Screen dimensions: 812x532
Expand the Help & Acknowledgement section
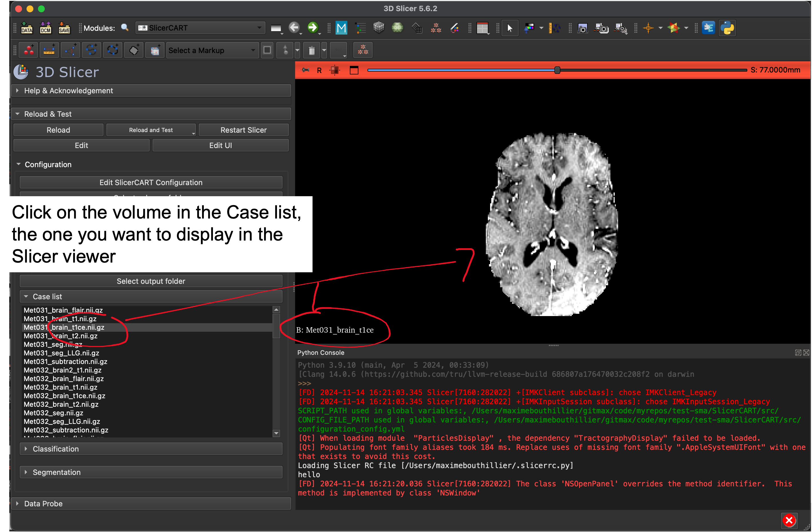[151, 90]
